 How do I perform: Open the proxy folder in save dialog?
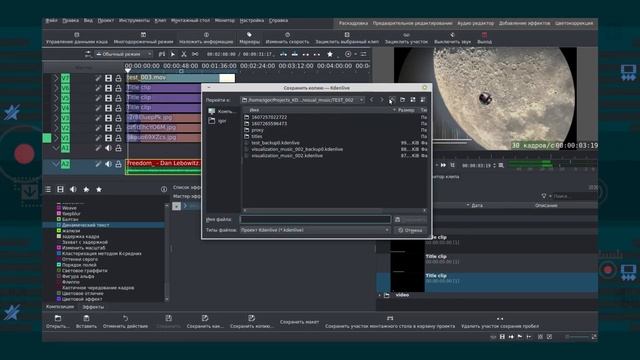(257, 130)
